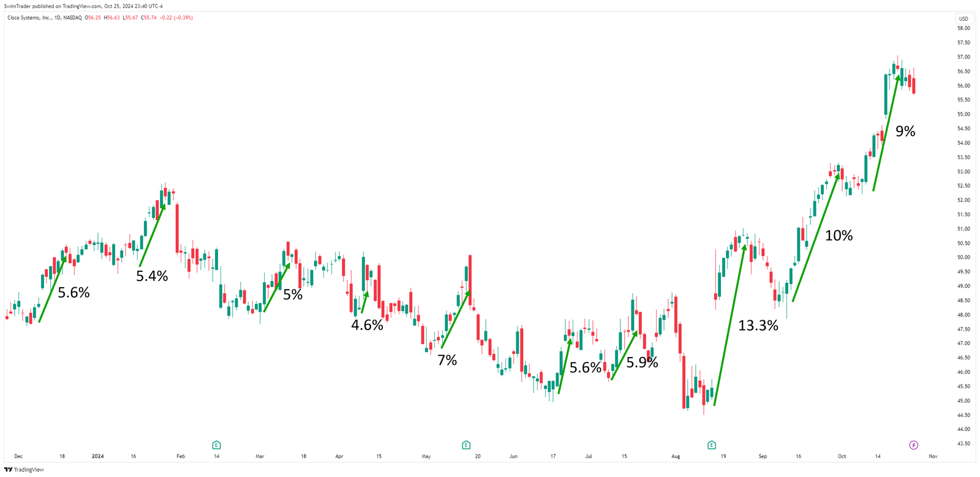Viewport: 980px width, 477px height.
Task: Click the 47.00 price axis label
Action: [963, 344]
